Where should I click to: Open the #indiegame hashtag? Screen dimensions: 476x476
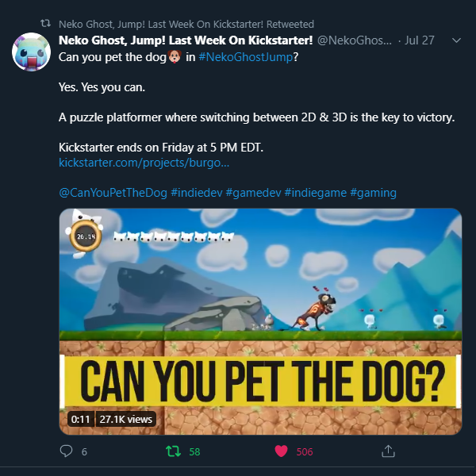click(x=316, y=193)
